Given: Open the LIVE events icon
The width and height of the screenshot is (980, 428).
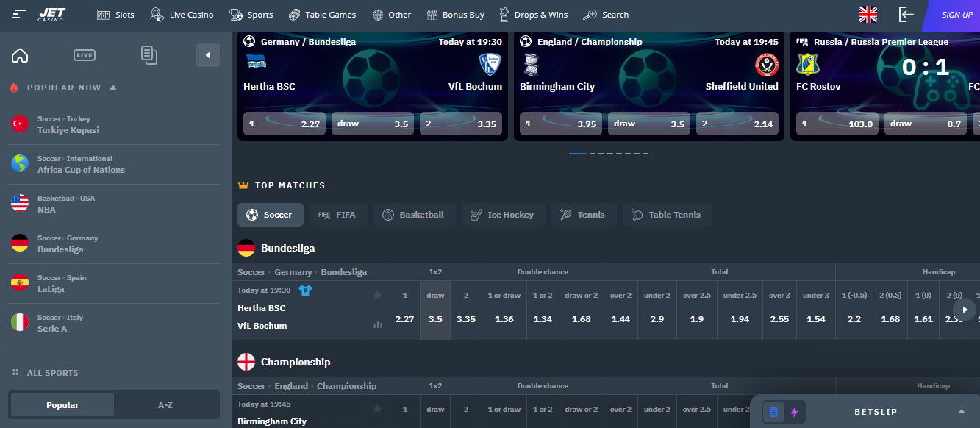Looking at the screenshot, I should pos(85,55).
